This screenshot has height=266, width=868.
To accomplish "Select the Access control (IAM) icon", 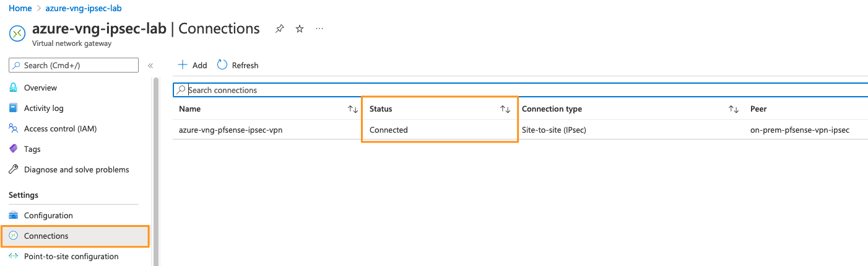I will [13, 129].
